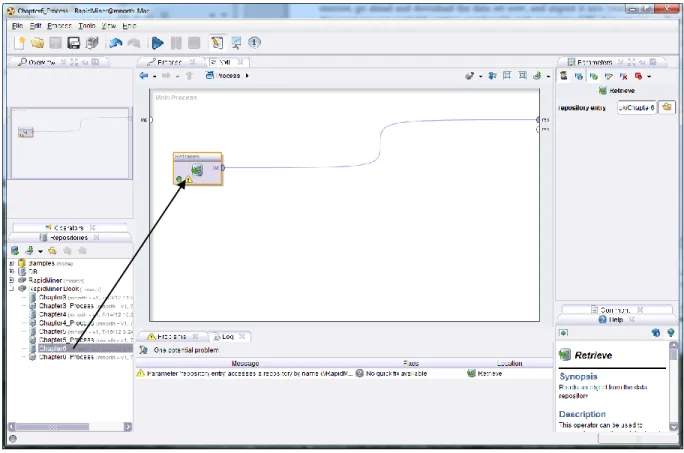Run the process with the blue play button
Viewport: 684px width, 453px height.
tap(157, 43)
